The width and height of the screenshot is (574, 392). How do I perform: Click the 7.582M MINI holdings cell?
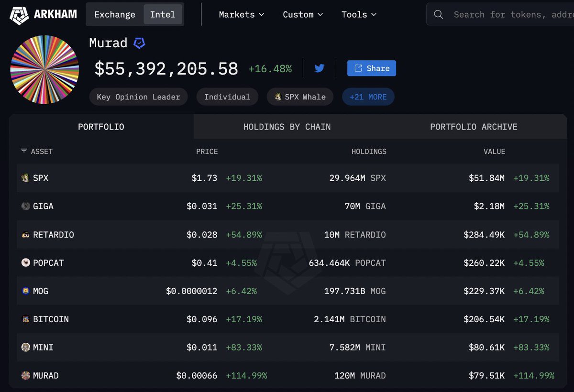click(357, 348)
